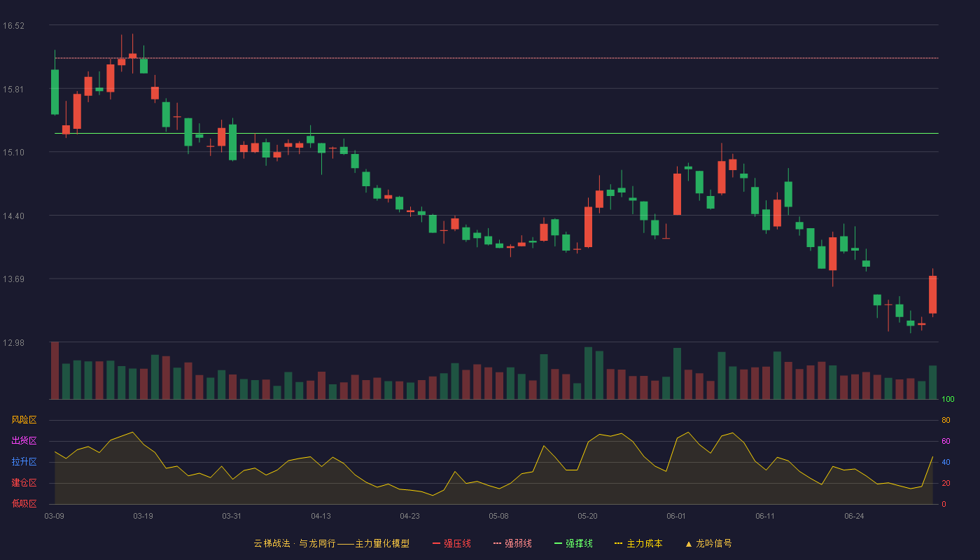
Task: Click the red 0 indicator scale value
Action: pos(944,505)
